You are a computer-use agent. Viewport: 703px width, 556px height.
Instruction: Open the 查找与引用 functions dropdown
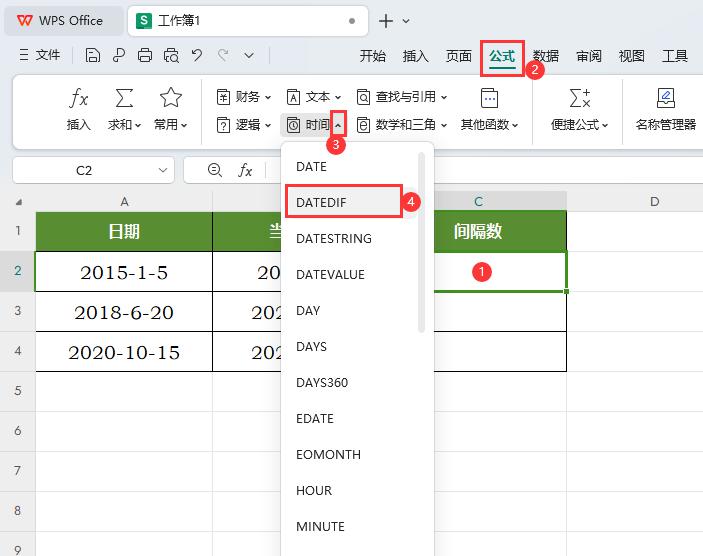(402, 97)
